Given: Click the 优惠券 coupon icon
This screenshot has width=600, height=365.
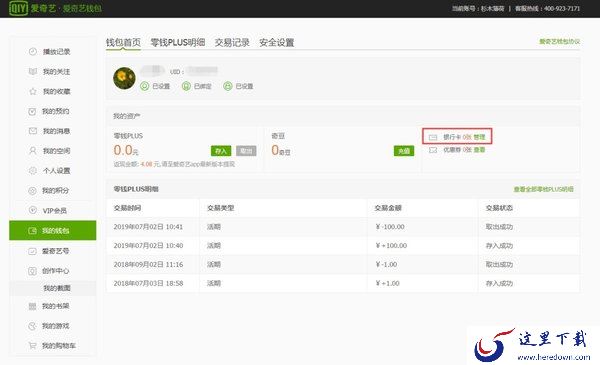Looking at the screenshot, I should coord(433,150).
